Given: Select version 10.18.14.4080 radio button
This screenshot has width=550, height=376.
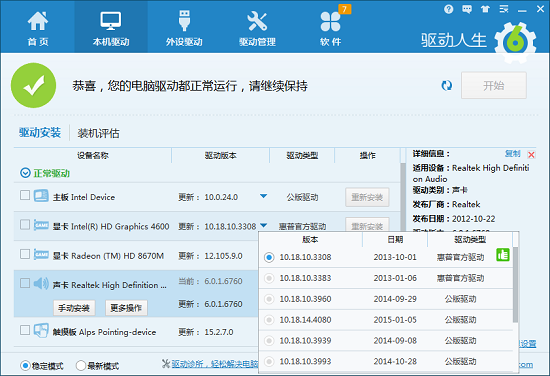Looking at the screenshot, I should (269, 320).
